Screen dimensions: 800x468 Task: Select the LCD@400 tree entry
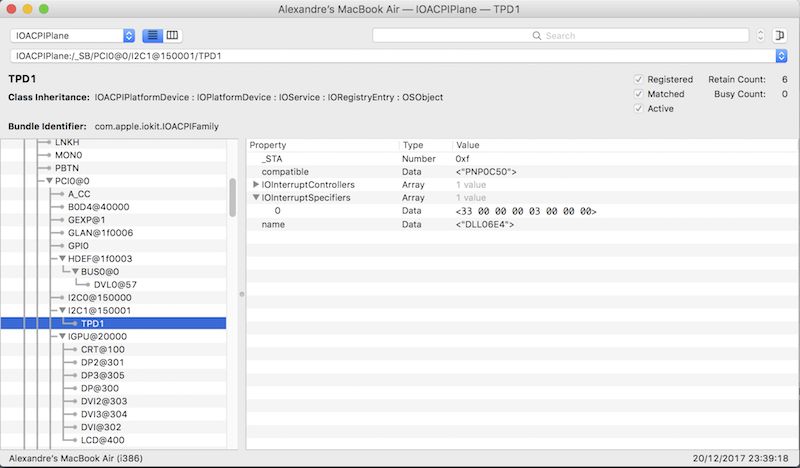102,440
